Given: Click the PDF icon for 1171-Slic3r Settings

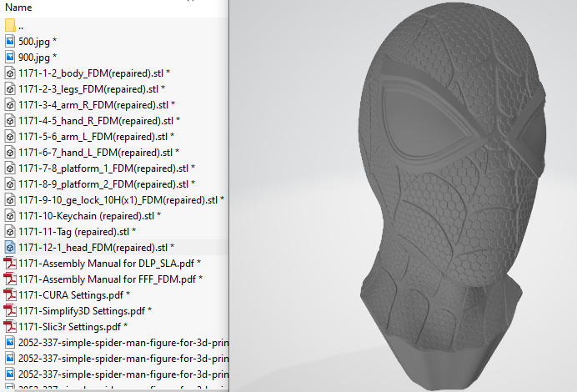Looking at the screenshot, I should (x=10, y=326).
